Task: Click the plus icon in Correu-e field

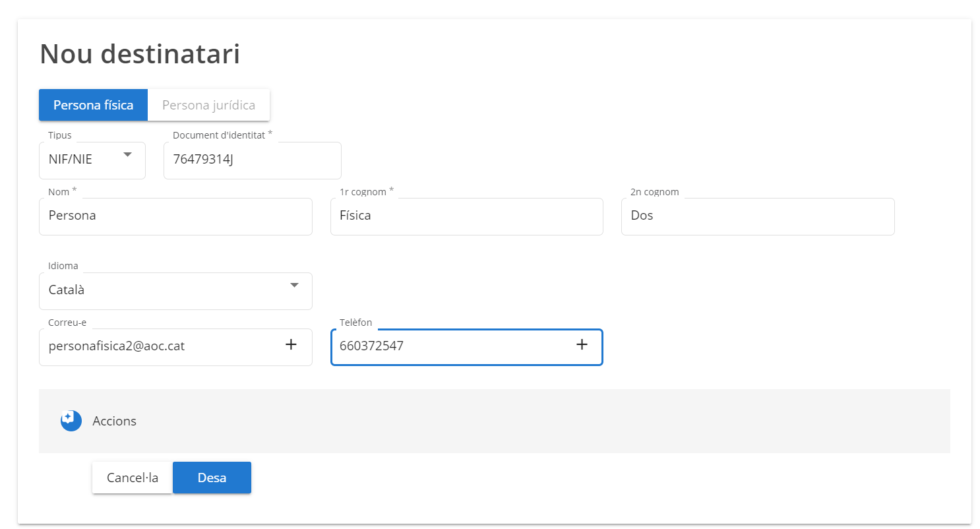Action: [x=290, y=344]
